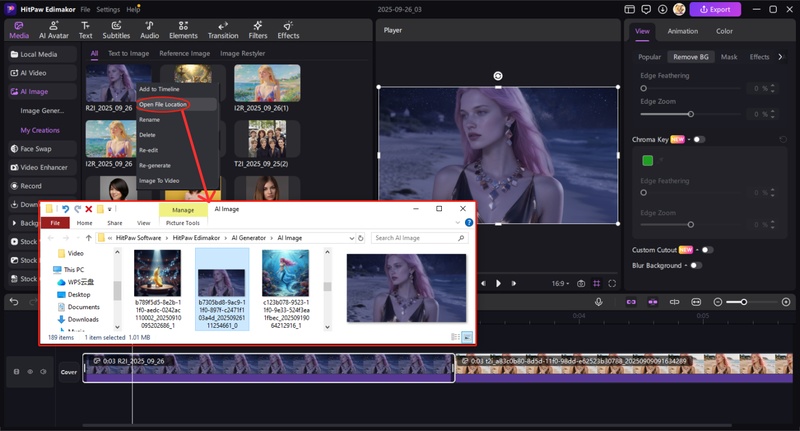800x431 pixels.
Task: Choose Open File Location from context menu
Action: (x=163, y=104)
